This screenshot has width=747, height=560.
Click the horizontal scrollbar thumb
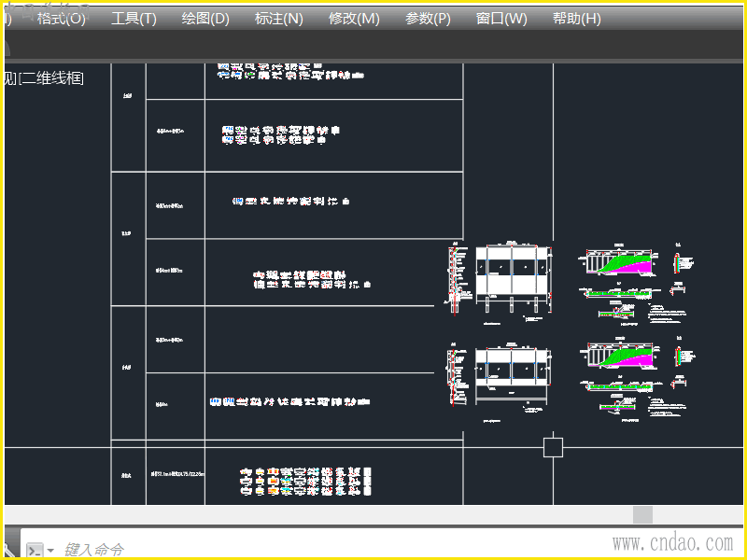point(642,515)
